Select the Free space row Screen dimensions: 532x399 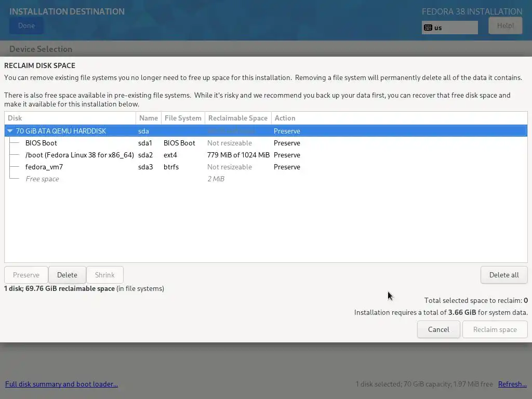point(266,179)
